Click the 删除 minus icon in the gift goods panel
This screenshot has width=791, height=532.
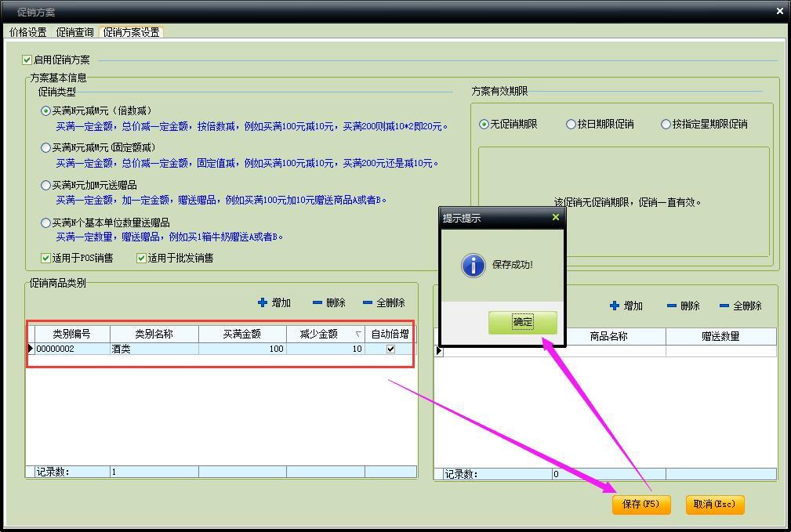672,306
